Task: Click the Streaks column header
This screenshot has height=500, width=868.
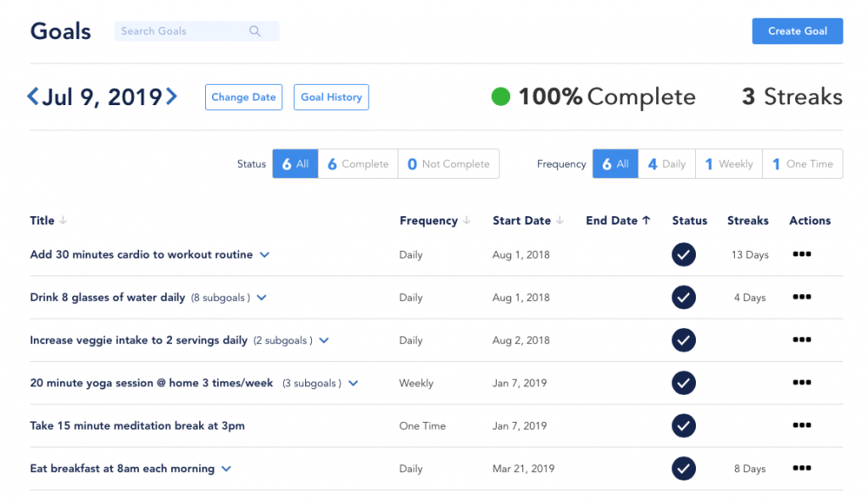Action: pos(748,220)
